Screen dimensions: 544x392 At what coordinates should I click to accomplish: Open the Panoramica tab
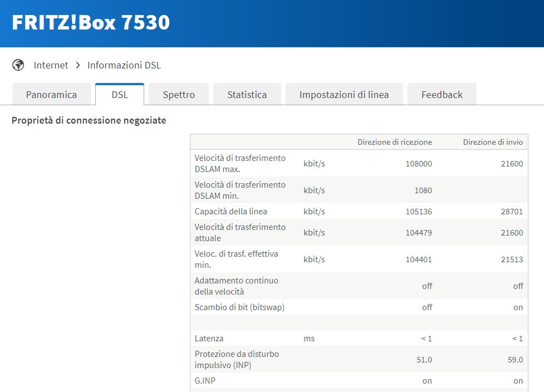[51, 95]
